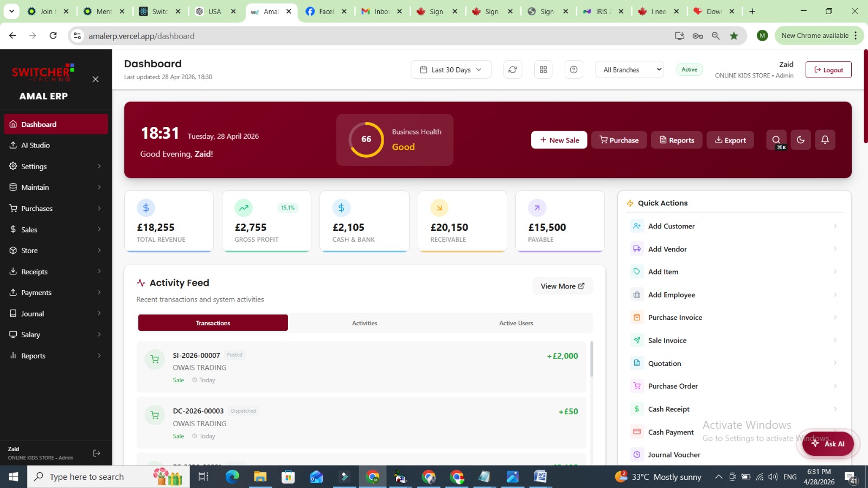Open the Ask AI assistant

[x=827, y=444]
